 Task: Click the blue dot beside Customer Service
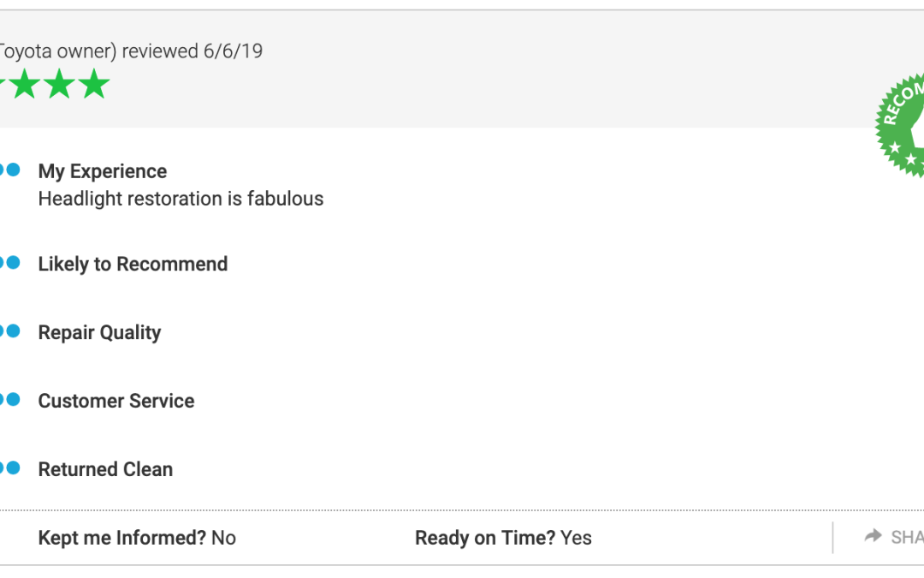click(13, 399)
